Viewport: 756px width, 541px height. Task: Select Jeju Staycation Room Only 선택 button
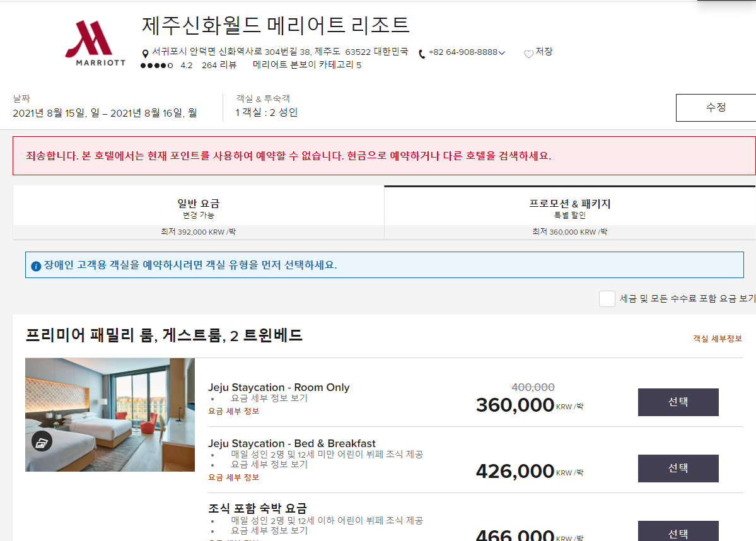(678, 402)
